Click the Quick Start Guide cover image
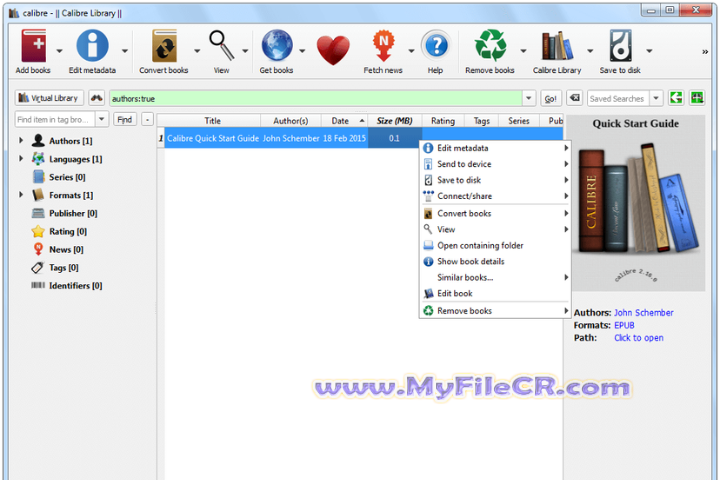This screenshot has width=720, height=480. pos(638,203)
